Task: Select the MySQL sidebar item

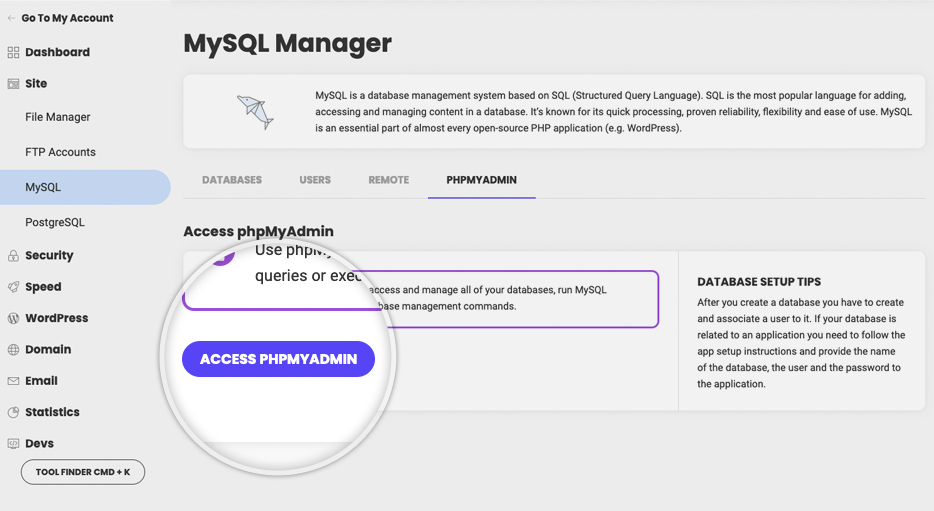Action: [85, 188]
